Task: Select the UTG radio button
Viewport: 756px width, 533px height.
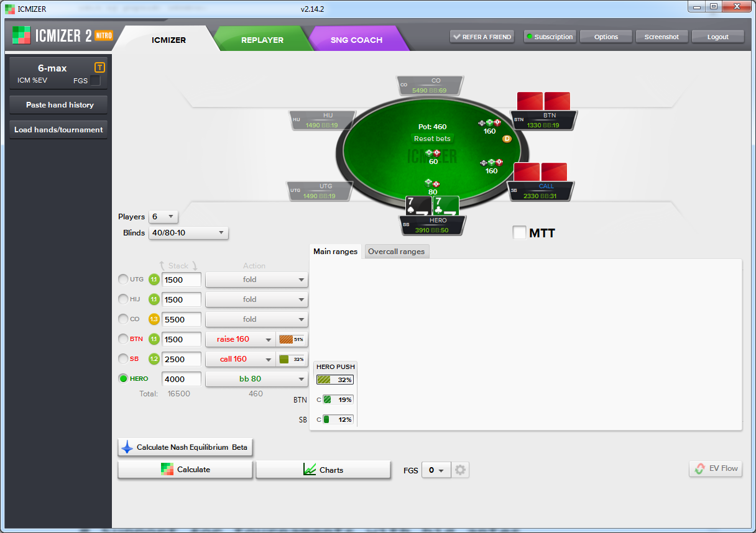Action: [x=123, y=280]
